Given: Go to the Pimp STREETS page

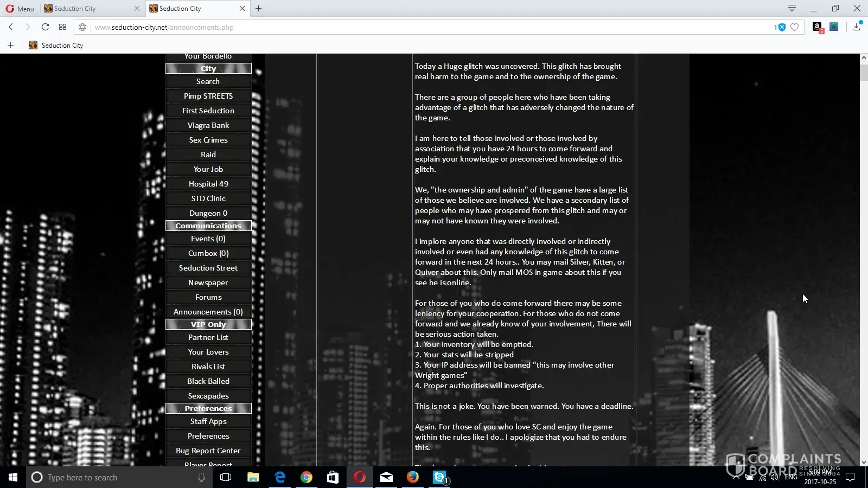Looking at the screenshot, I should (x=208, y=96).
